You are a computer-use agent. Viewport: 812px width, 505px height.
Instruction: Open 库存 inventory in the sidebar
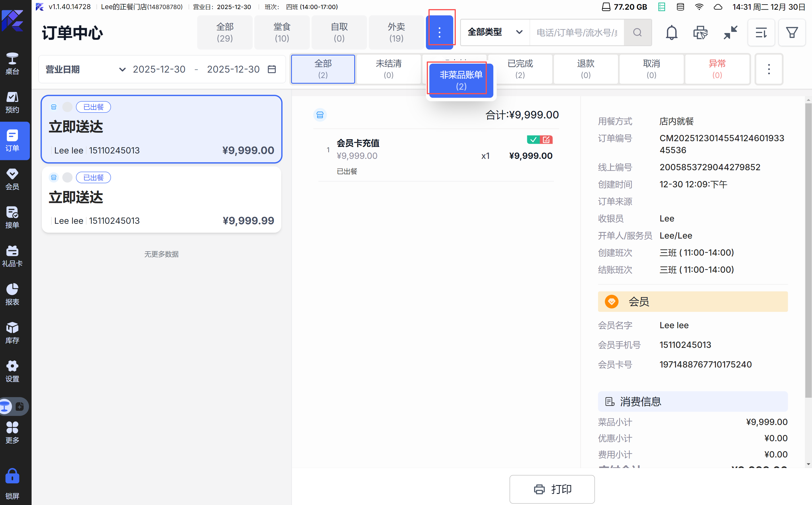pos(12,333)
